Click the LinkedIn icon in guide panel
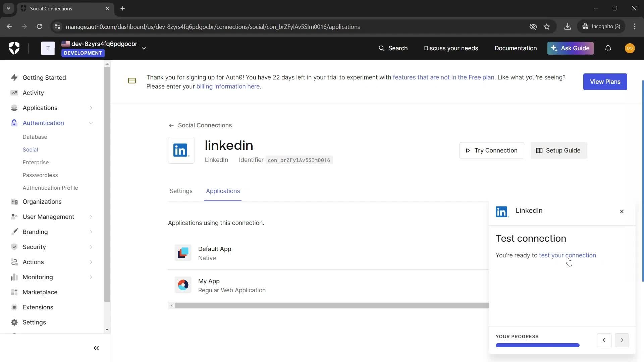The height and width of the screenshot is (362, 644). coord(502,212)
